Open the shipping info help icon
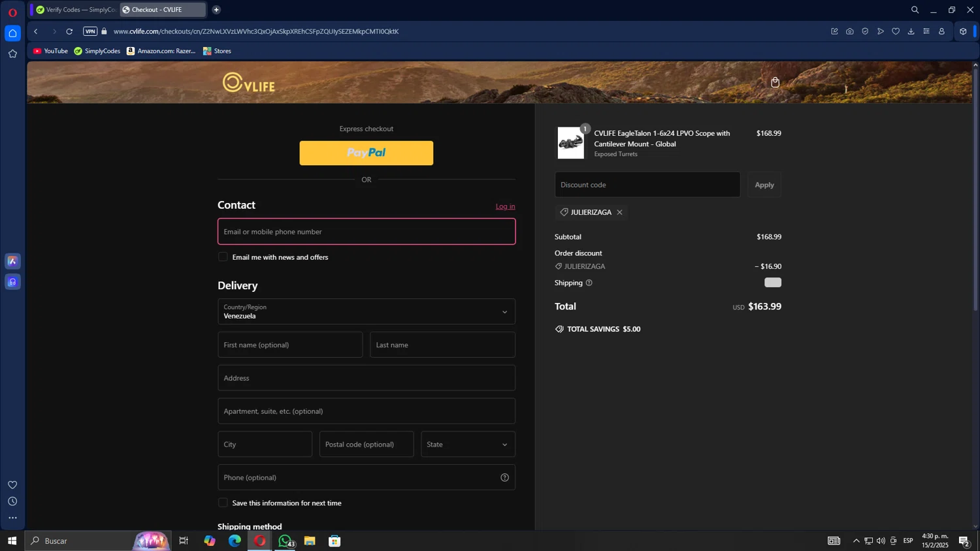The height and width of the screenshot is (551, 980). tap(589, 283)
